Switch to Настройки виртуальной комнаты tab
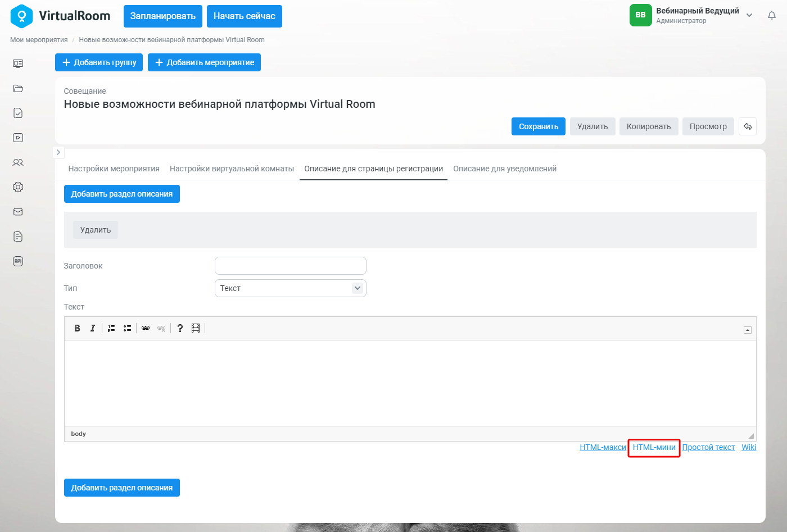The width and height of the screenshot is (787, 532). click(232, 169)
